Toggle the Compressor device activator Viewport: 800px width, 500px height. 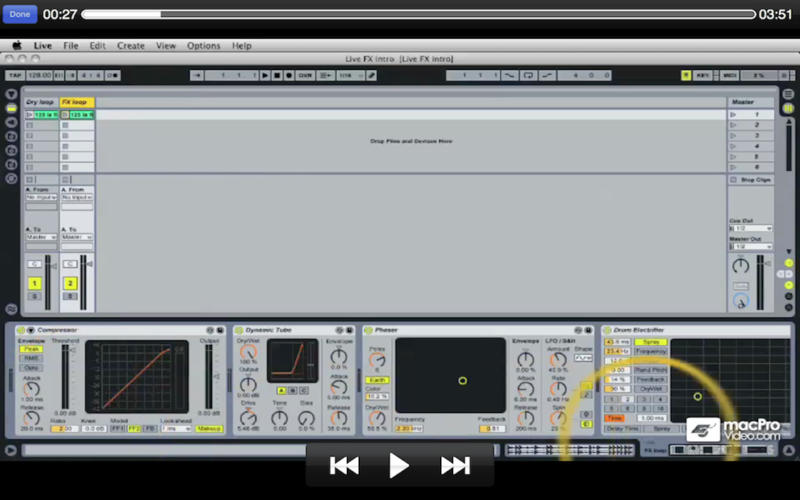pyautogui.click(x=20, y=330)
